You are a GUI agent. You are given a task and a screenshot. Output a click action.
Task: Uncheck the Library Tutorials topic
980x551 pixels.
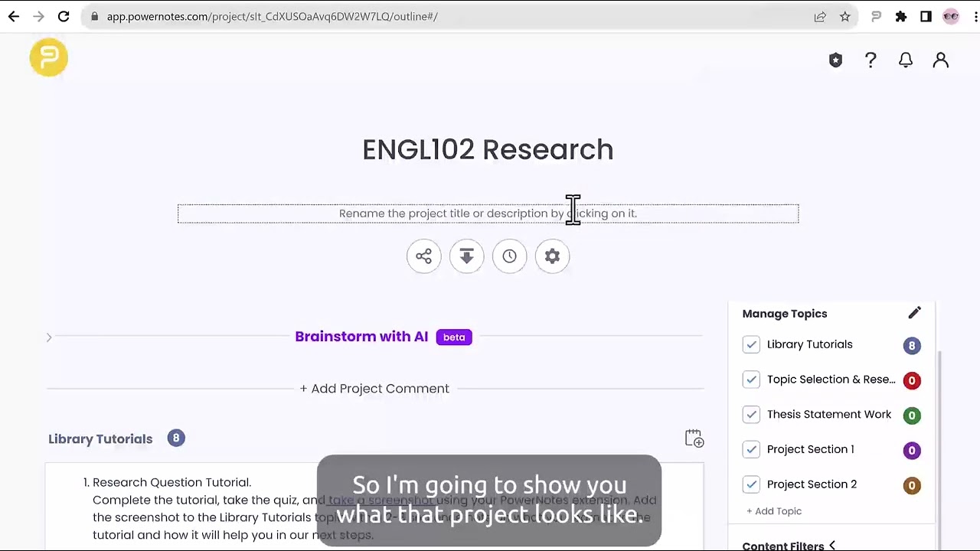pos(751,344)
